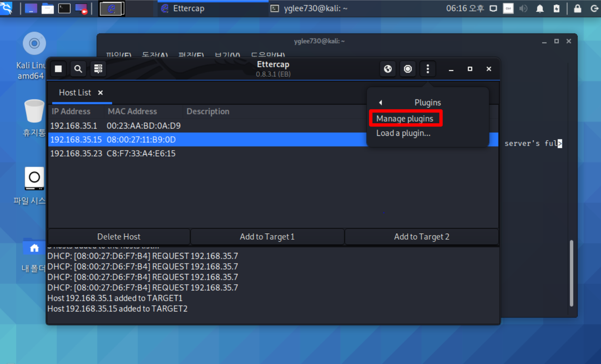
Task: Click the terminal window scrollbar thumb
Action: 571,273
